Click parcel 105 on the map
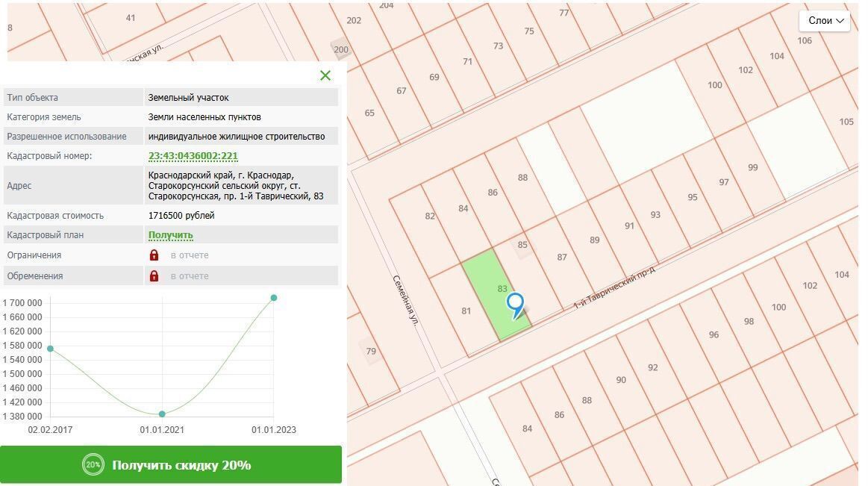The height and width of the screenshot is (486, 868). tap(846, 122)
